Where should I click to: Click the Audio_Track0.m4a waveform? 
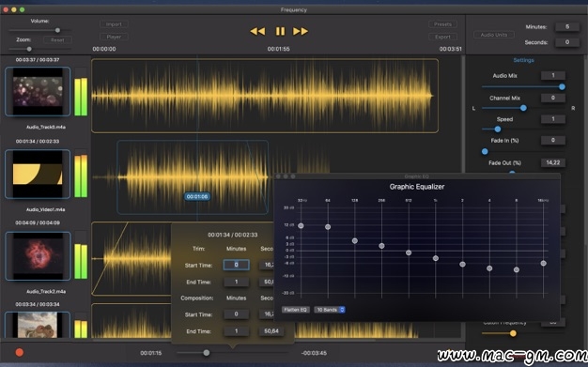[x=265, y=96]
